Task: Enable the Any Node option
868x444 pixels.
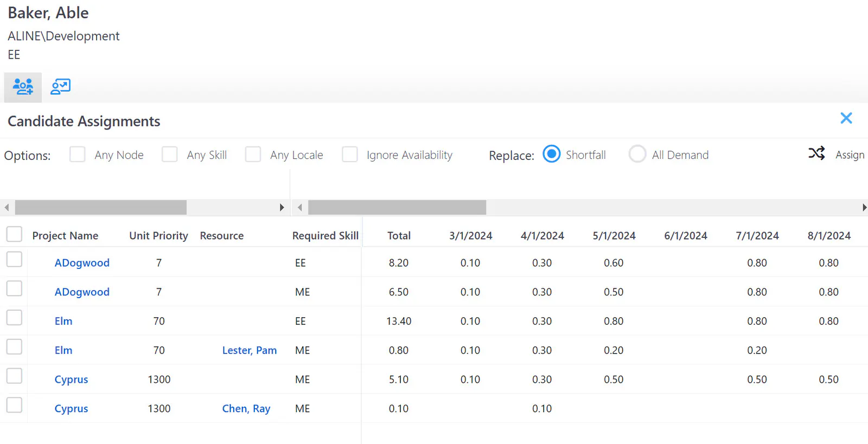Action: point(78,155)
